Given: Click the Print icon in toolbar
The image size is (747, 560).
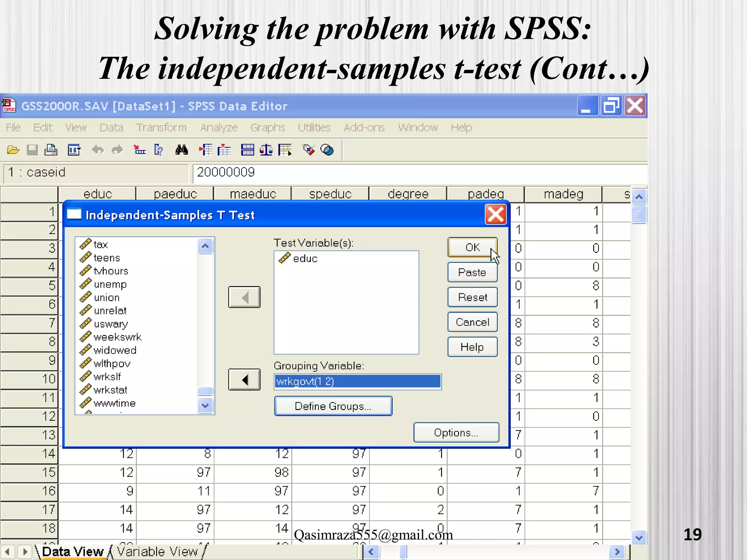Looking at the screenshot, I should coord(51,150).
